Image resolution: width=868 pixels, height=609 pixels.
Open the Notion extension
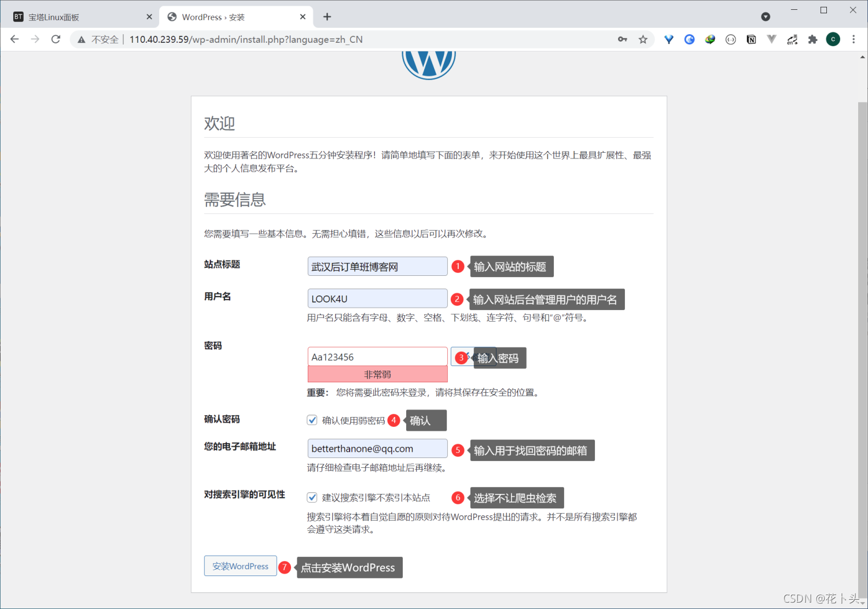(x=751, y=39)
